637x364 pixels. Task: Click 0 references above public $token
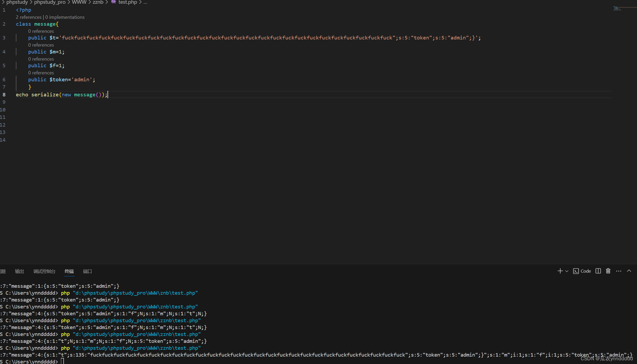[x=41, y=73]
